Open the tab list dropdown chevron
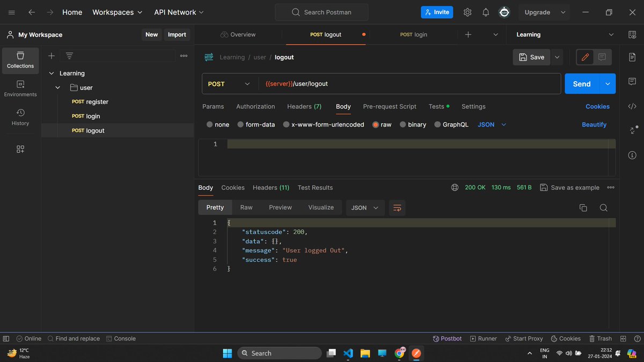644x362 pixels. [495, 34]
